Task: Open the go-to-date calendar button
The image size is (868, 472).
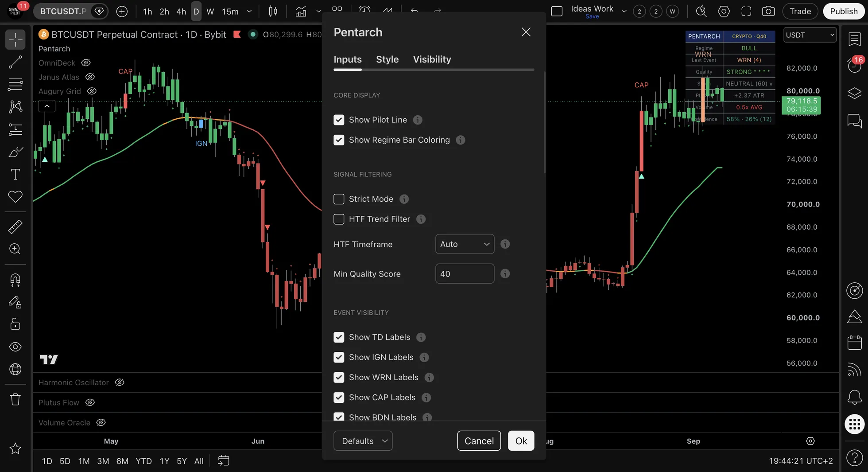Action: pos(224,461)
